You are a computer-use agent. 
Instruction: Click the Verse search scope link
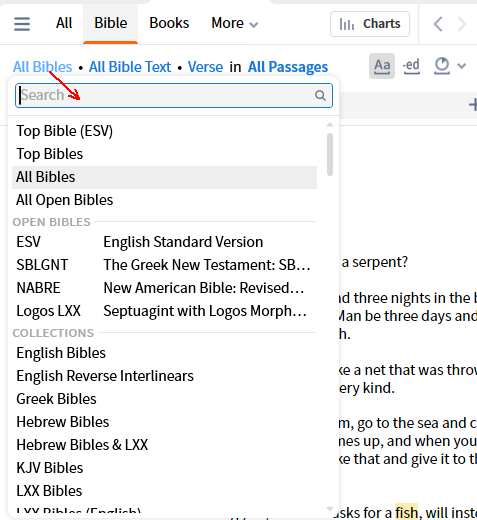[205, 67]
